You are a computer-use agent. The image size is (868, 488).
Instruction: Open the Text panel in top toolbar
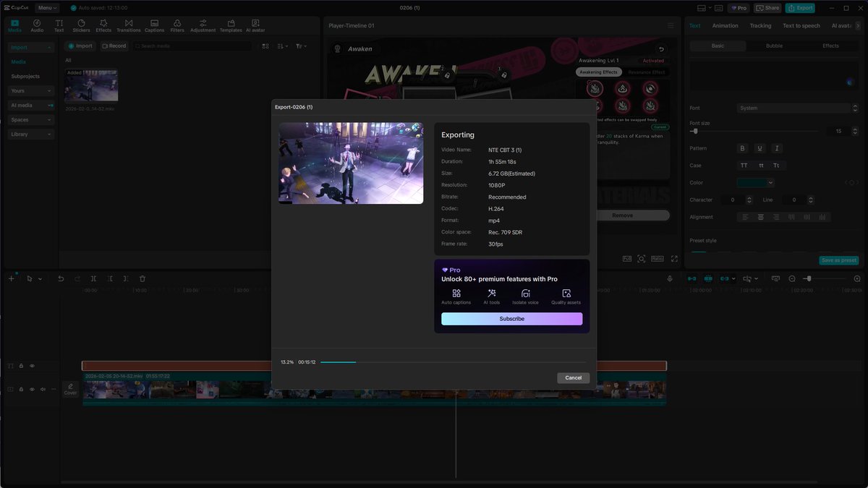point(59,26)
